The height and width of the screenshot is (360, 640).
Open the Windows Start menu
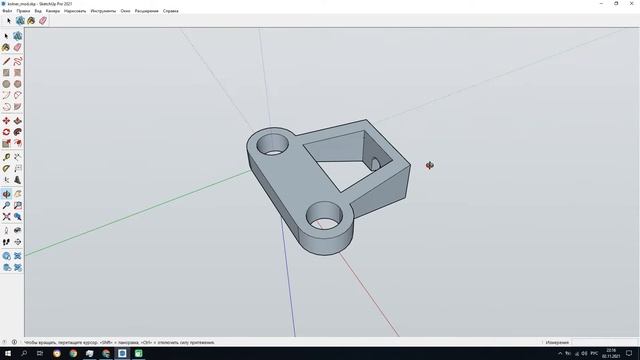tap(8, 353)
